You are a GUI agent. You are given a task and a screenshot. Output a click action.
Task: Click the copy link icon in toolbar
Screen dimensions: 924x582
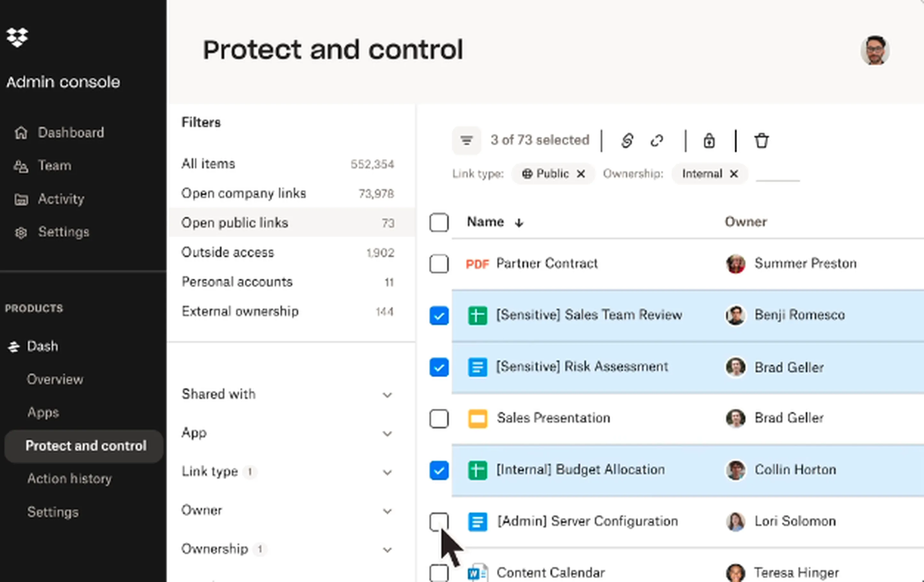tap(627, 141)
